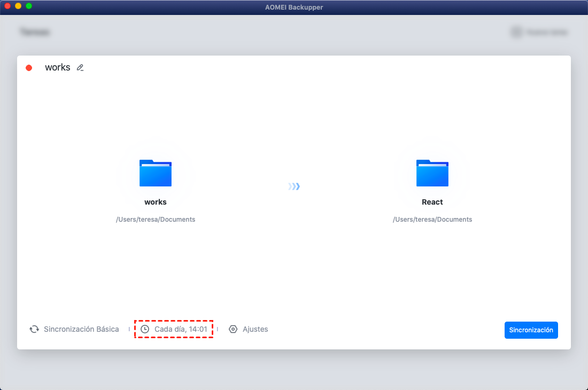This screenshot has width=588, height=390.
Task: Click the destination path under React
Action: coord(432,219)
